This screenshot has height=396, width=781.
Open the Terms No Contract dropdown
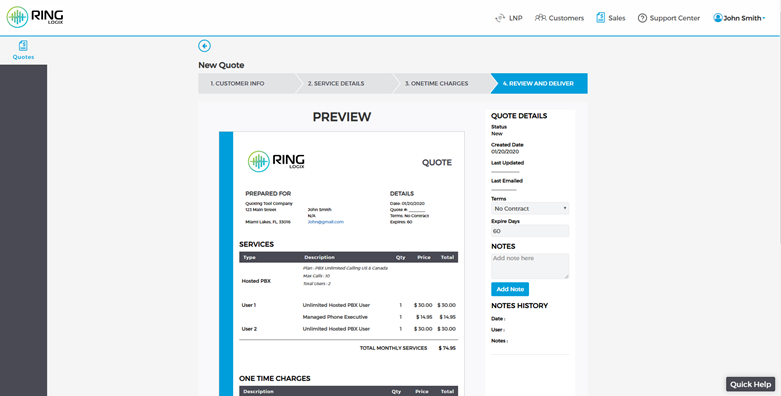(530, 208)
